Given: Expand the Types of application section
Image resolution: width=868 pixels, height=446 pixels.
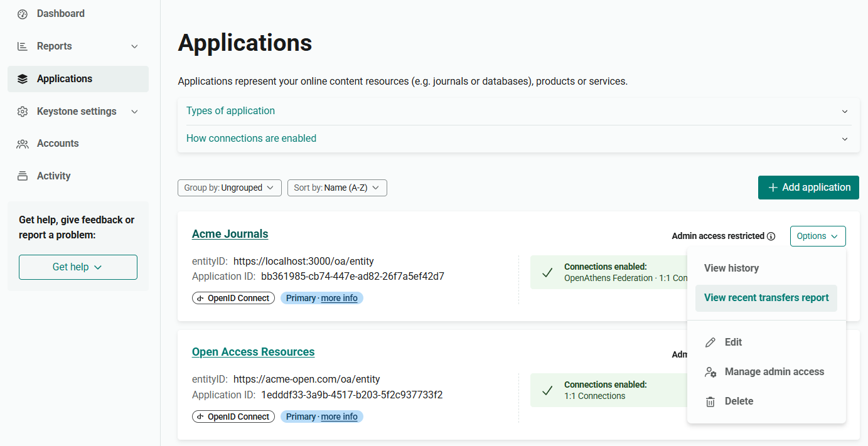Looking at the screenshot, I should (x=518, y=111).
